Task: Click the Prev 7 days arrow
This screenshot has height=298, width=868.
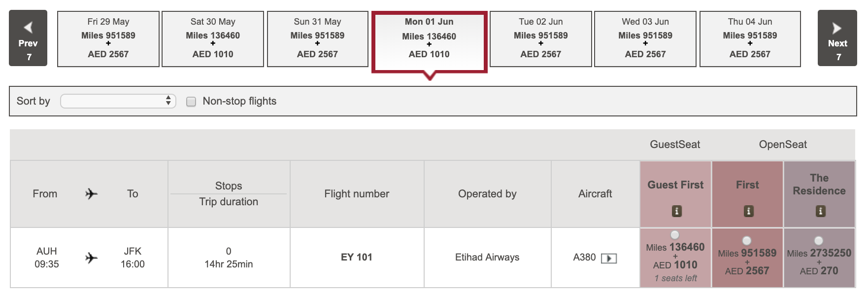Action: pos(28,38)
